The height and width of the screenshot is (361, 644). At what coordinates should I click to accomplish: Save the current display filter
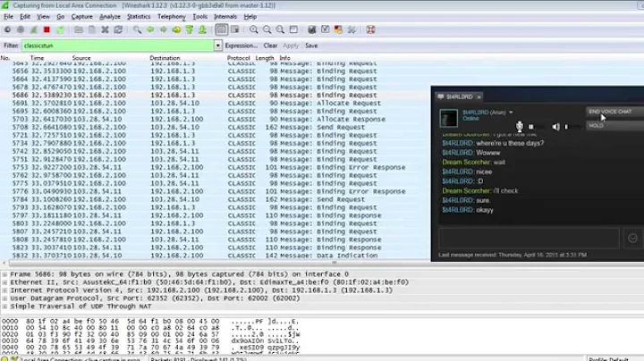click(x=311, y=46)
